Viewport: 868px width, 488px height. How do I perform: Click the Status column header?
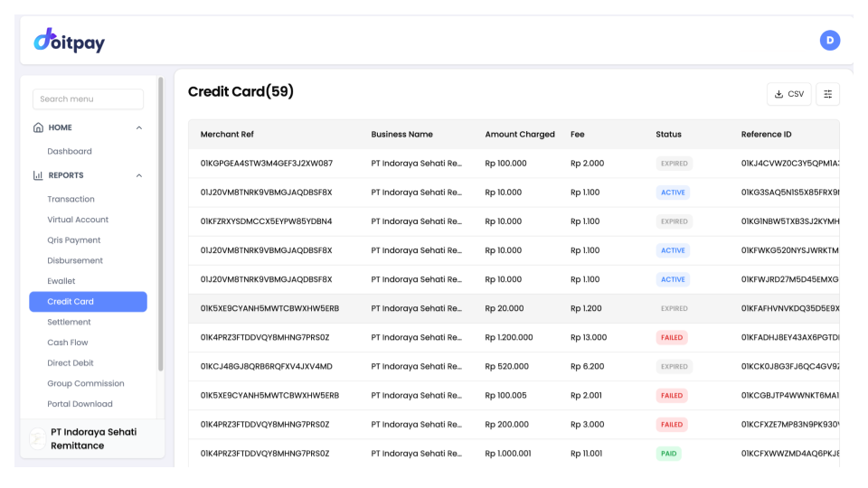(x=668, y=135)
